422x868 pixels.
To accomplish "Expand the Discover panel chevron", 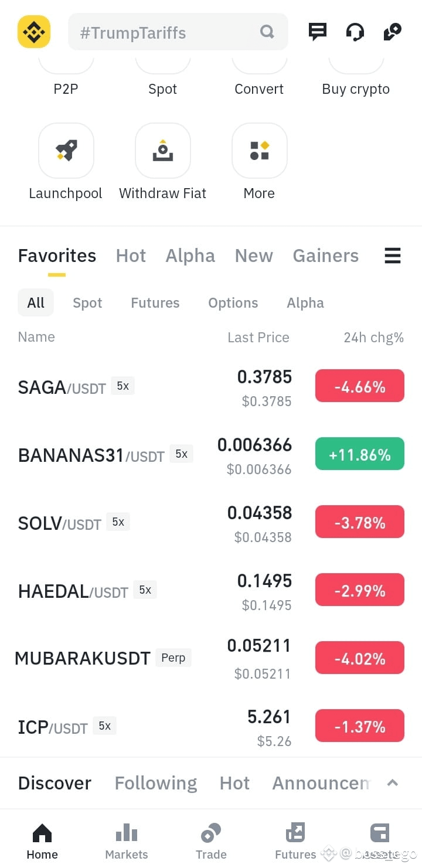I will click(393, 783).
